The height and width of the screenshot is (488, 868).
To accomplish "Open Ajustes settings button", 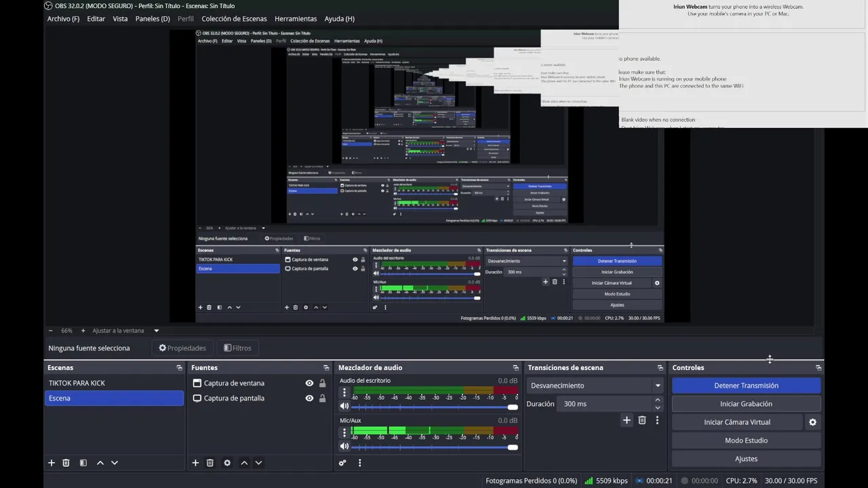I will [x=746, y=459].
